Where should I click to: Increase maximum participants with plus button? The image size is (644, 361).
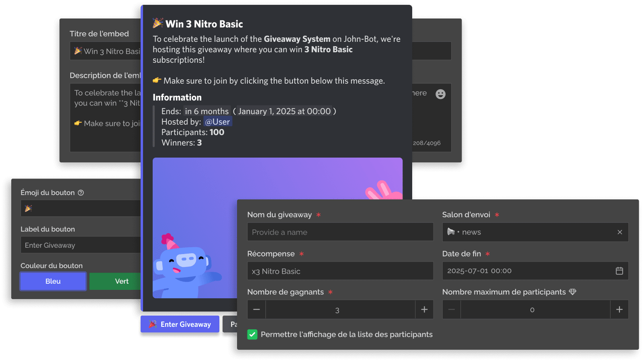619,310
